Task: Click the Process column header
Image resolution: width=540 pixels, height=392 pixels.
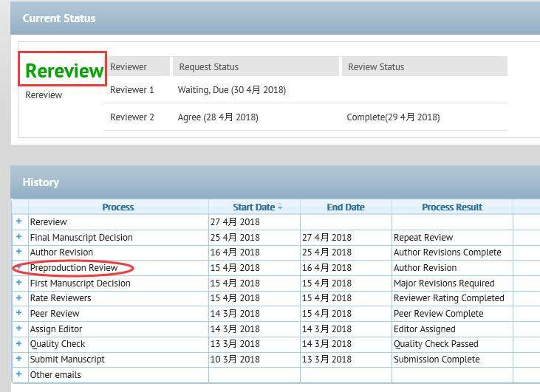Action: pos(118,207)
